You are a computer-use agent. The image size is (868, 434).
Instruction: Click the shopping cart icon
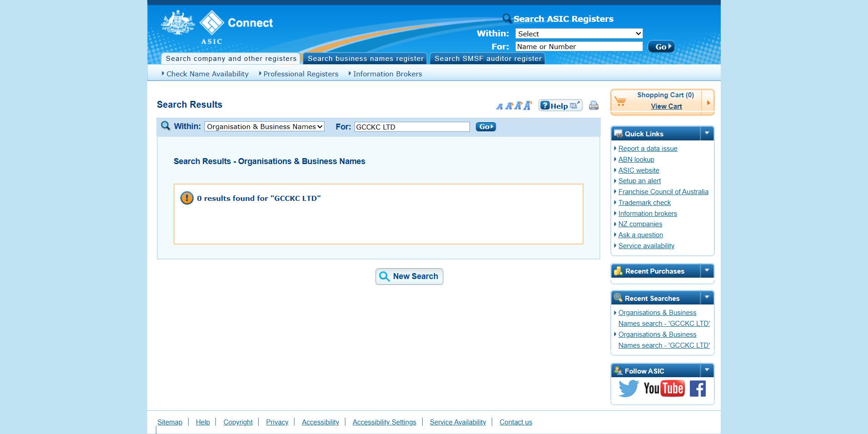point(620,101)
